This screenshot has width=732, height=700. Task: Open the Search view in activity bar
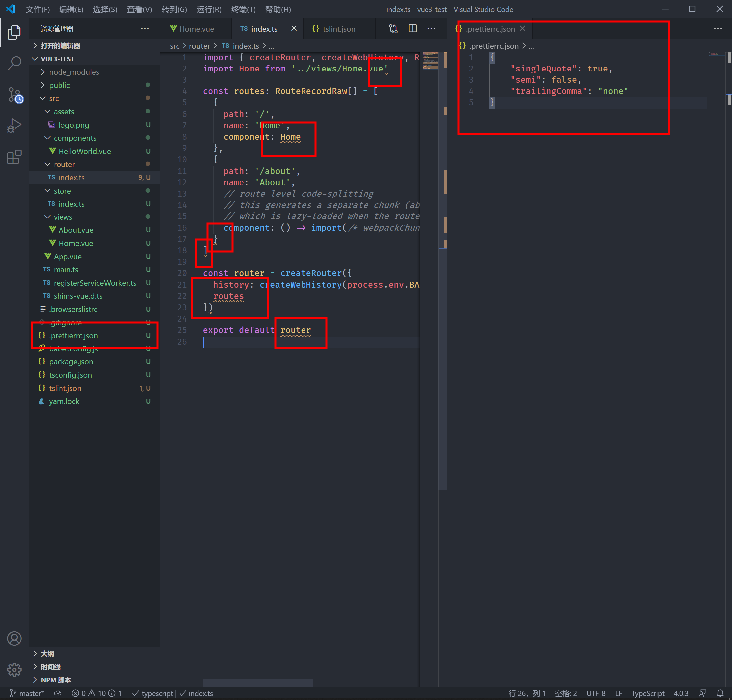[14, 64]
